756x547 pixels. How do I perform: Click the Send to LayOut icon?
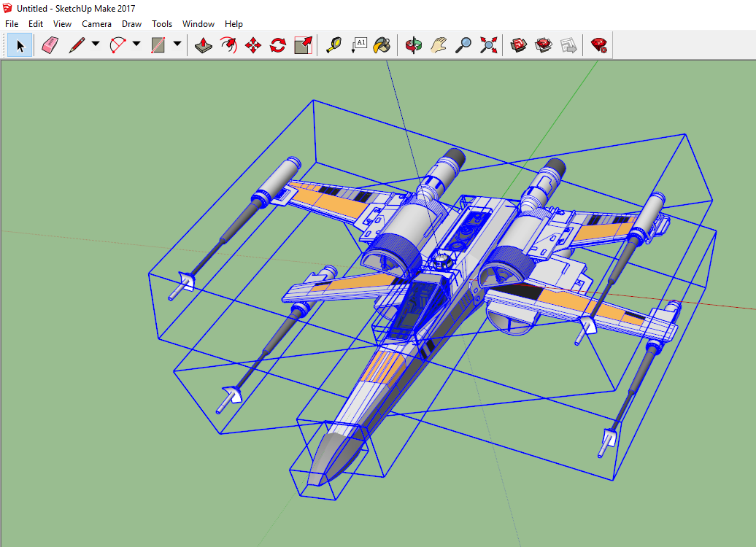point(569,45)
